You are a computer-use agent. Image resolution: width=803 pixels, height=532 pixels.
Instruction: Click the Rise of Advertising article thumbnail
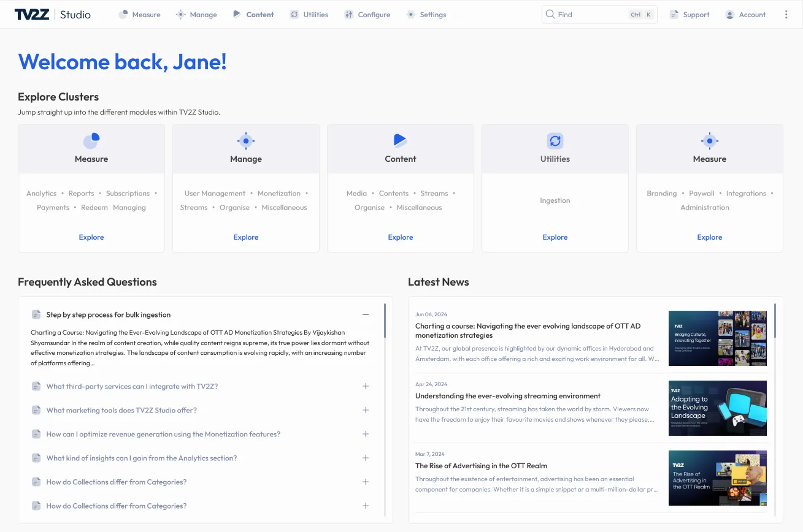(x=717, y=477)
